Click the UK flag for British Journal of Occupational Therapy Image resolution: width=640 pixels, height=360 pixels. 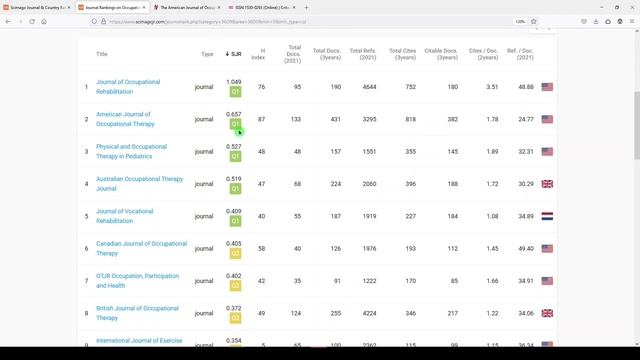547,313
